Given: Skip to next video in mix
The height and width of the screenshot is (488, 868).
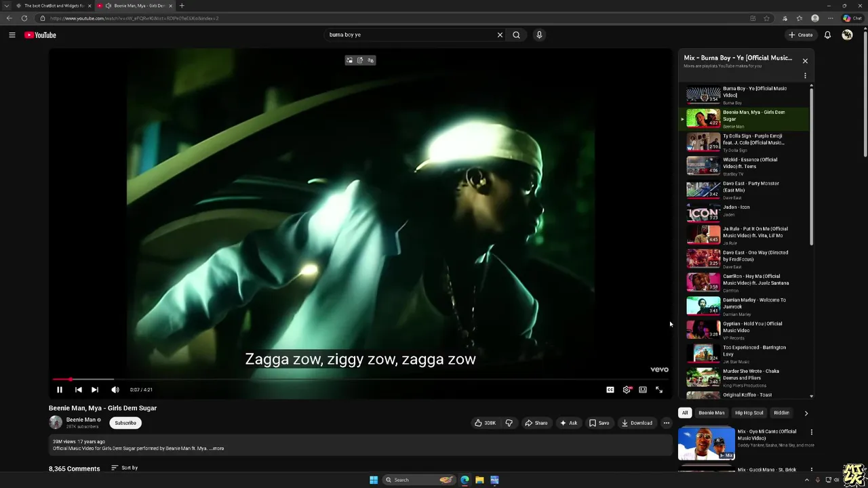Looking at the screenshot, I should tap(95, 390).
